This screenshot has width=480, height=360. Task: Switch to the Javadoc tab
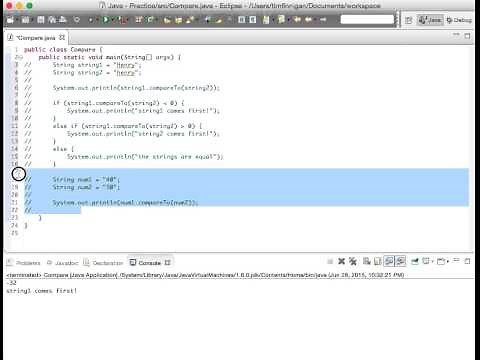pos(63,263)
